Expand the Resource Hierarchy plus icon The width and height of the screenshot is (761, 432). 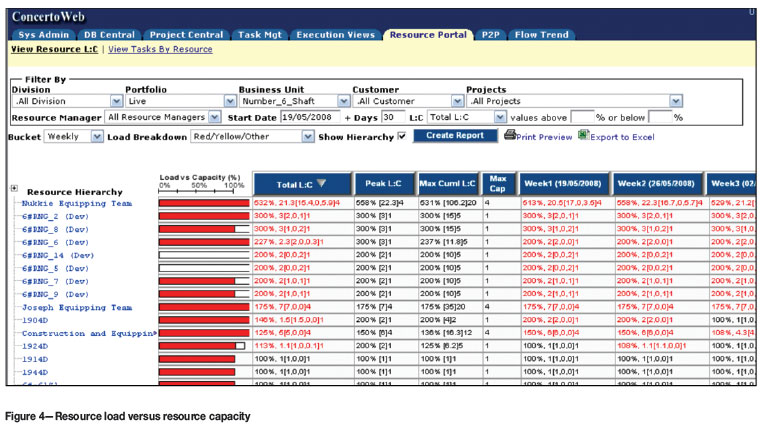tap(14, 188)
